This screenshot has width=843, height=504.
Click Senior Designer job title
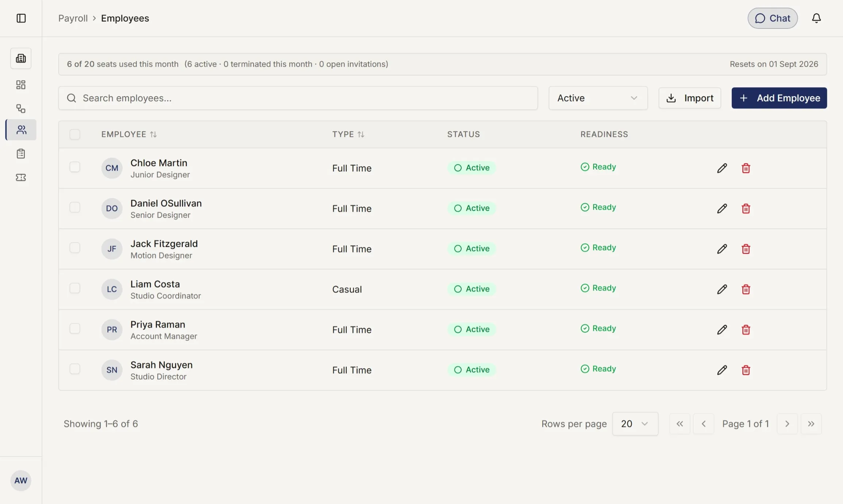(x=161, y=215)
